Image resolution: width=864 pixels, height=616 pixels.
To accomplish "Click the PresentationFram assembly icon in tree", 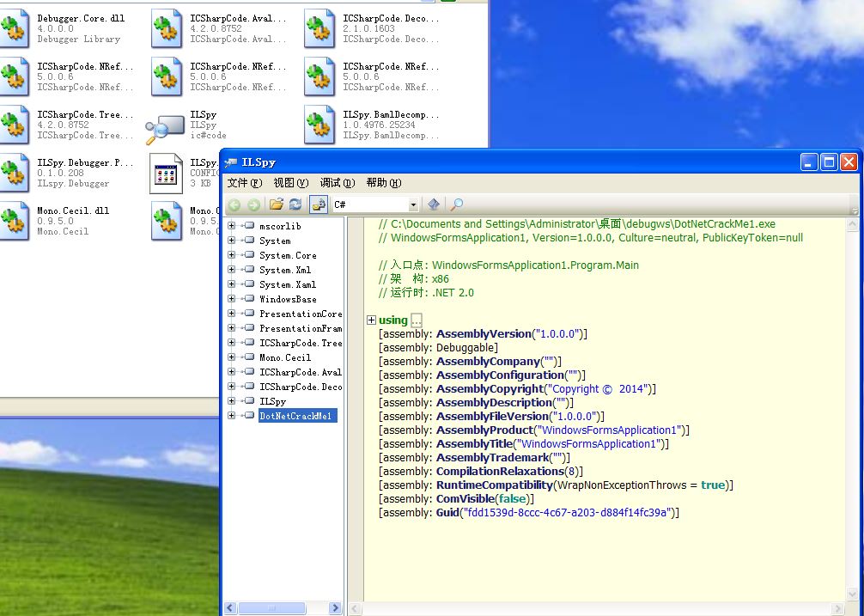I will 249,328.
